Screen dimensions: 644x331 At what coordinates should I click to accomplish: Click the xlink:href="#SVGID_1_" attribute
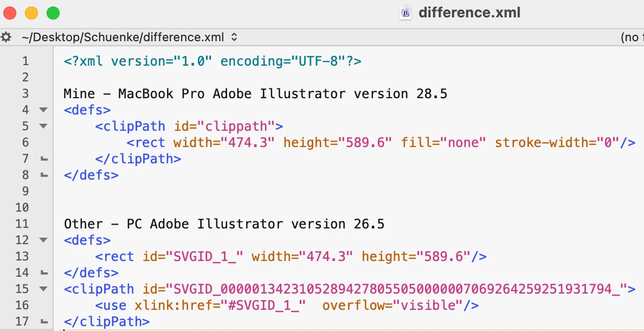pyautogui.click(x=220, y=305)
